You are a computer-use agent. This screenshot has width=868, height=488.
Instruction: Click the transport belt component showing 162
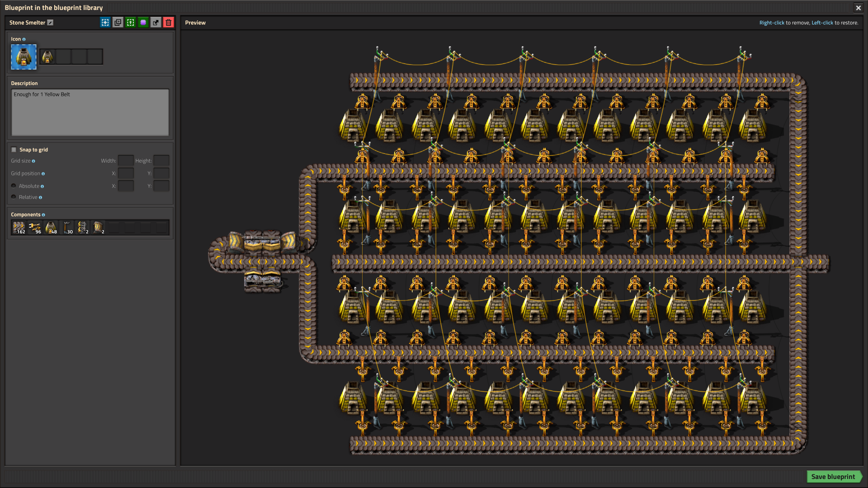(19, 228)
